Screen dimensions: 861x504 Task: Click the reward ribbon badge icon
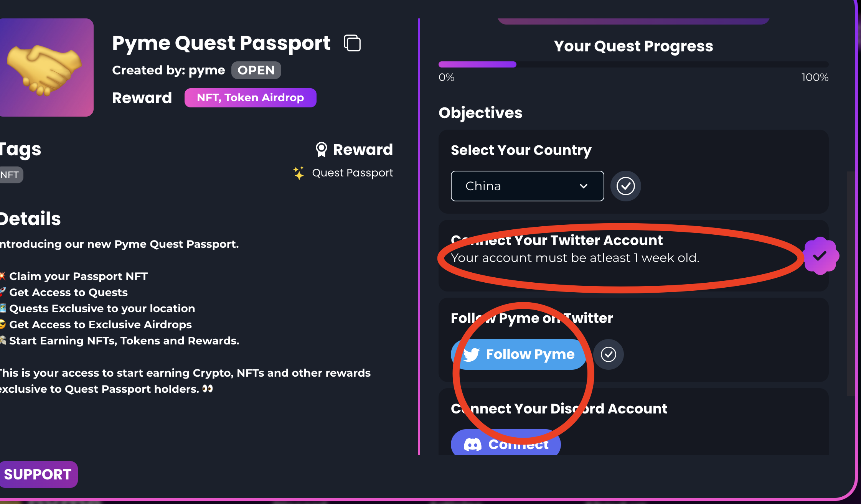pos(321,150)
